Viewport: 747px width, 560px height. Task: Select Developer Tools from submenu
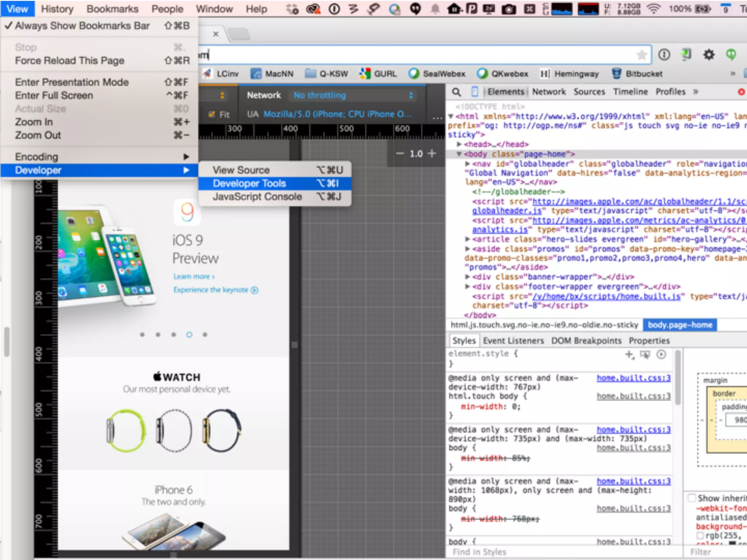click(249, 183)
